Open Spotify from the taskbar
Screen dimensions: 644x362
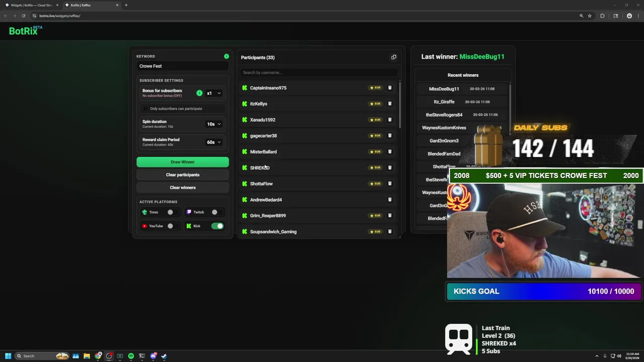pyautogui.click(x=131, y=356)
